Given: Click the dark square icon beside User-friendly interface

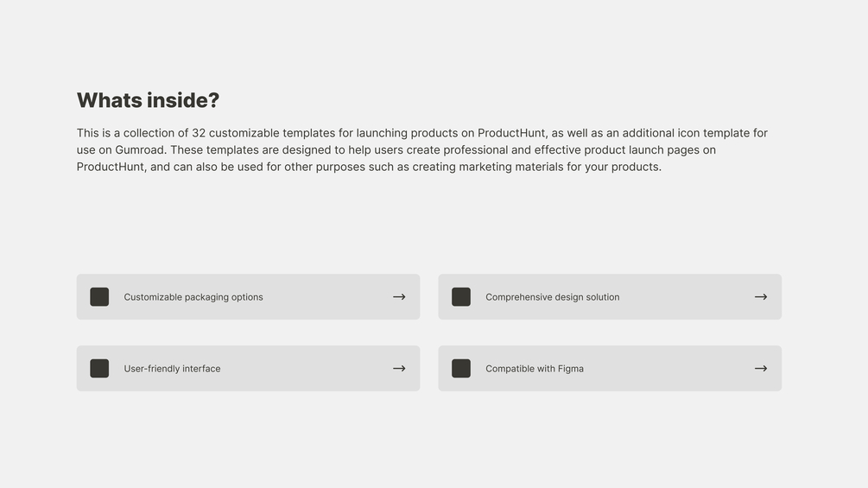Looking at the screenshot, I should coord(99,369).
